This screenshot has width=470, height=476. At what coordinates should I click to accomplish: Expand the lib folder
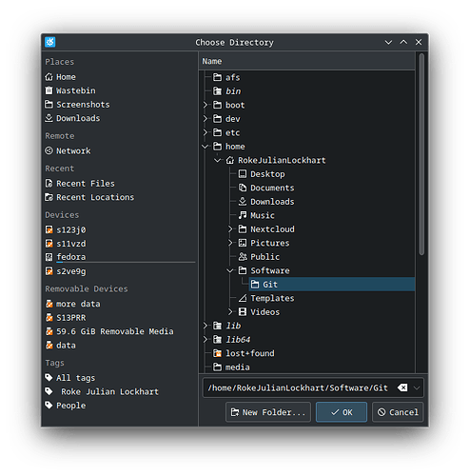pyautogui.click(x=206, y=326)
